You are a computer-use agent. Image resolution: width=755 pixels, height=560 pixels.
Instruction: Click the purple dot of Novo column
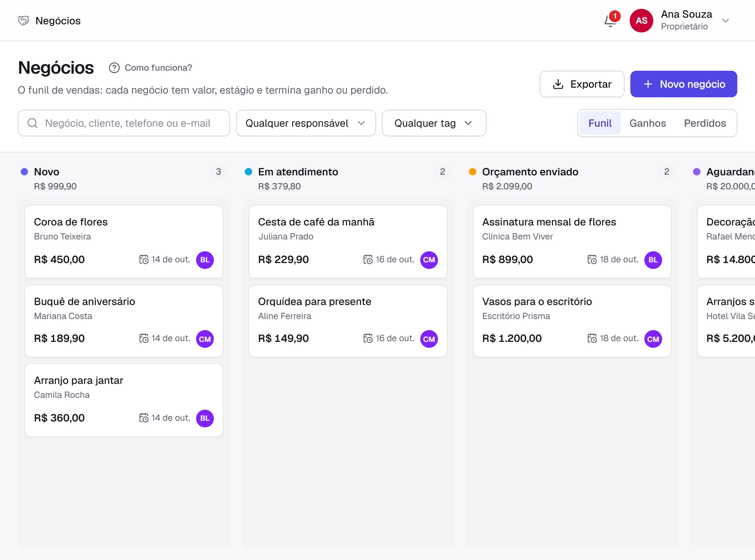click(24, 172)
